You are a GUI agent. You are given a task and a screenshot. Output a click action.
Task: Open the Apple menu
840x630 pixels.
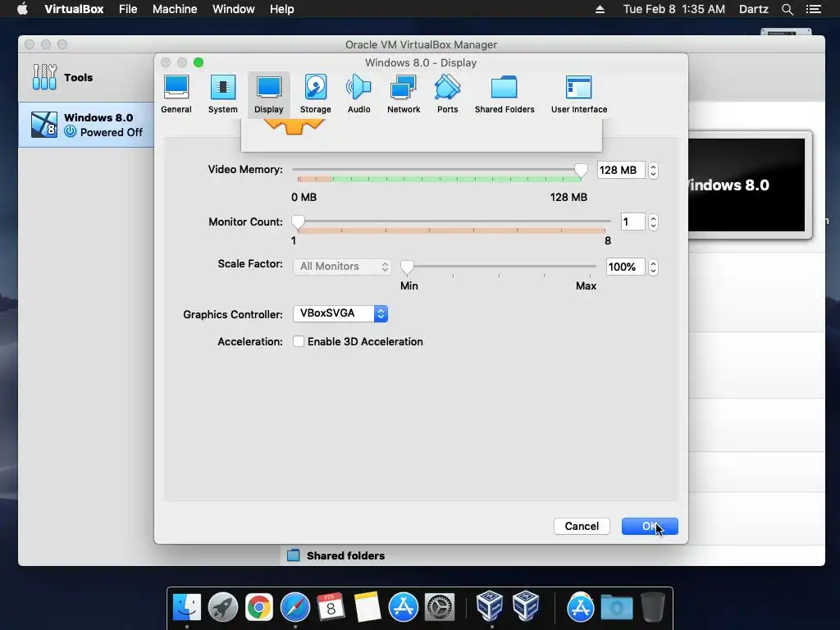coord(22,9)
